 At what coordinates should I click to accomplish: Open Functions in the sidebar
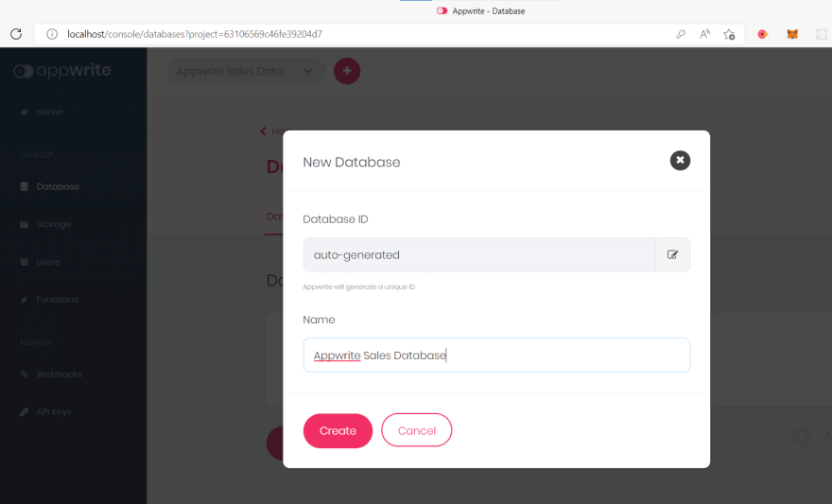click(x=58, y=299)
